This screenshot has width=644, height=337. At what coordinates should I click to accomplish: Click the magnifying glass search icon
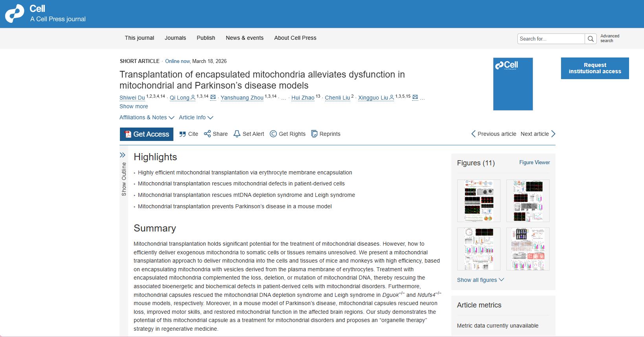pyautogui.click(x=590, y=39)
